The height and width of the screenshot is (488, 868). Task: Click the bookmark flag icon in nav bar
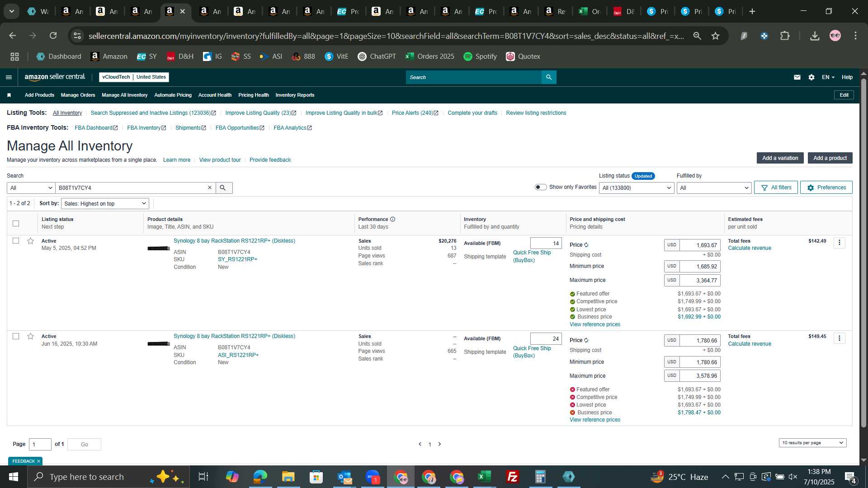pyautogui.click(x=9, y=95)
